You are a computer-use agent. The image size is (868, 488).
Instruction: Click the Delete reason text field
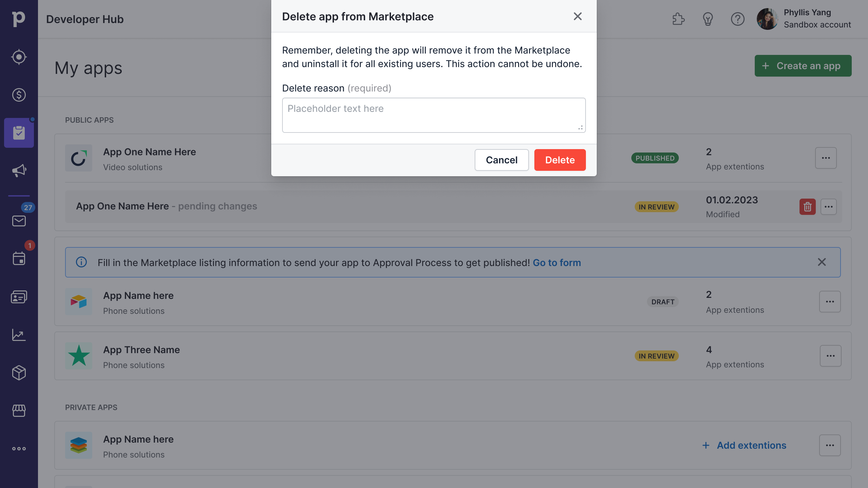click(x=434, y=115)
